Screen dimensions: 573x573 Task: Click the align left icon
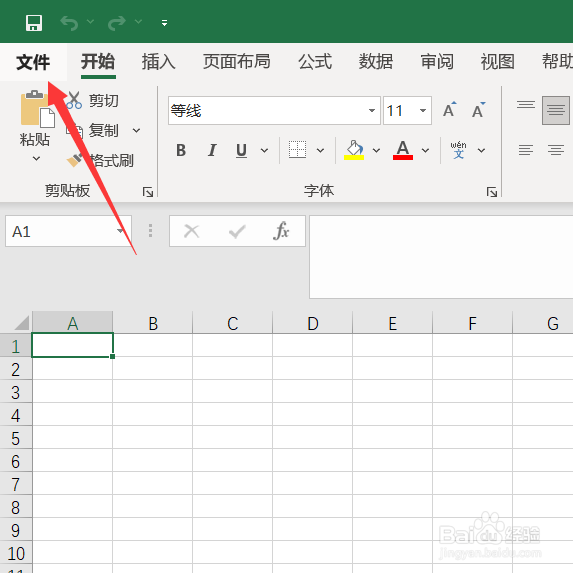525,150
